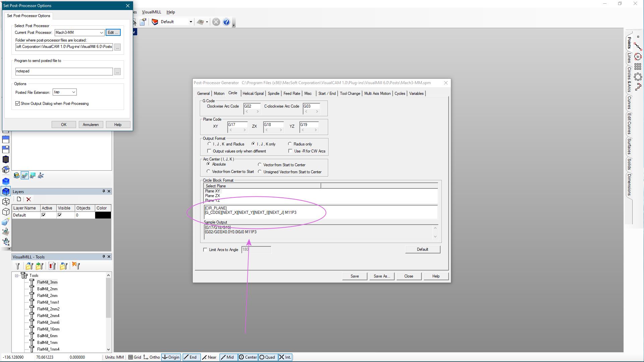Viewport: 644px width, 362px height.
Task: Click Annuleren button
Action: [91, 125]
